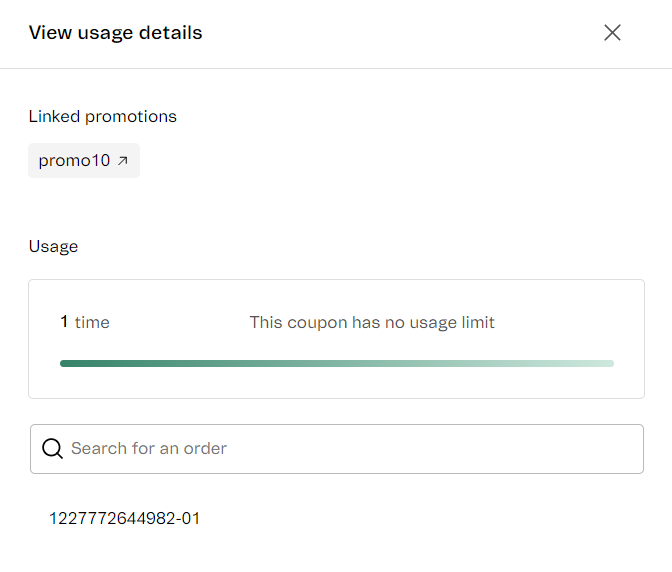Close the View usage details dialog

[612, 33]
